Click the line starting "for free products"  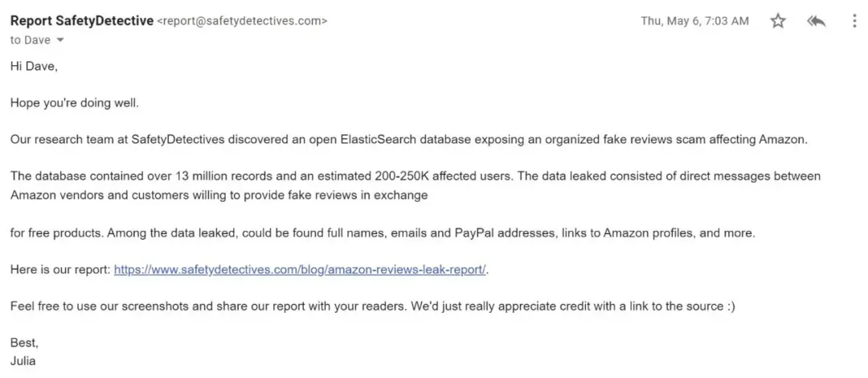click(383, 233)
